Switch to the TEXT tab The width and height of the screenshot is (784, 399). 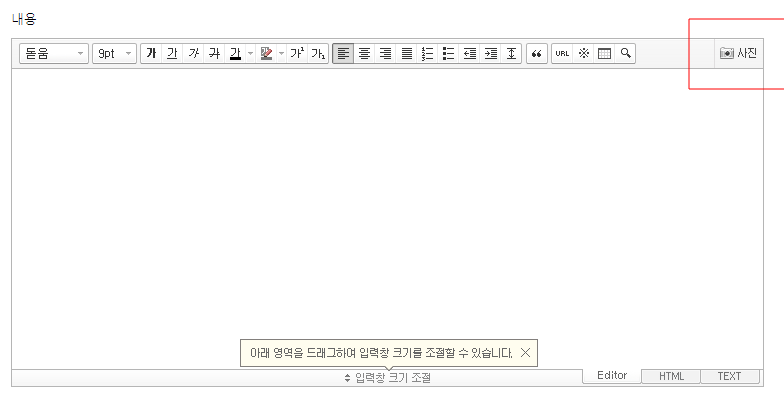click(730, 376)
